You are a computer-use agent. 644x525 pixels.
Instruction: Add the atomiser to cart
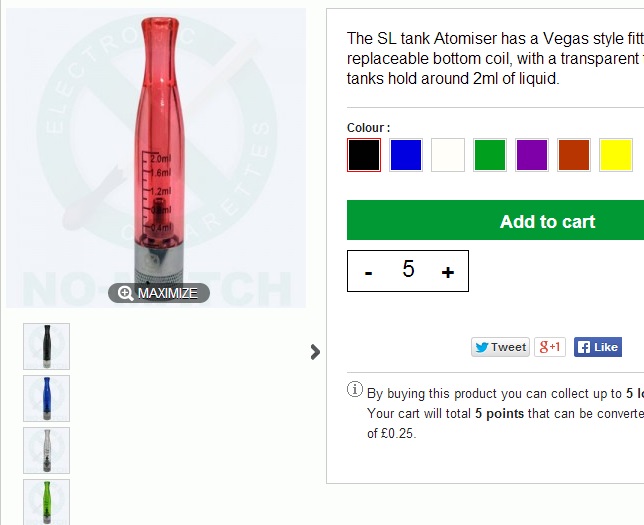pos(495,220)
